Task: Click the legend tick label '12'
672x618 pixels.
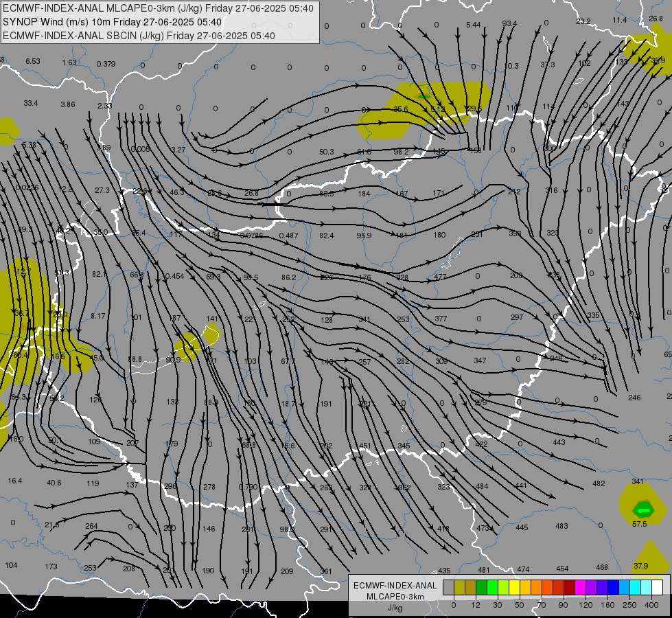Action: pyautogui.click(x=475, y=605)
